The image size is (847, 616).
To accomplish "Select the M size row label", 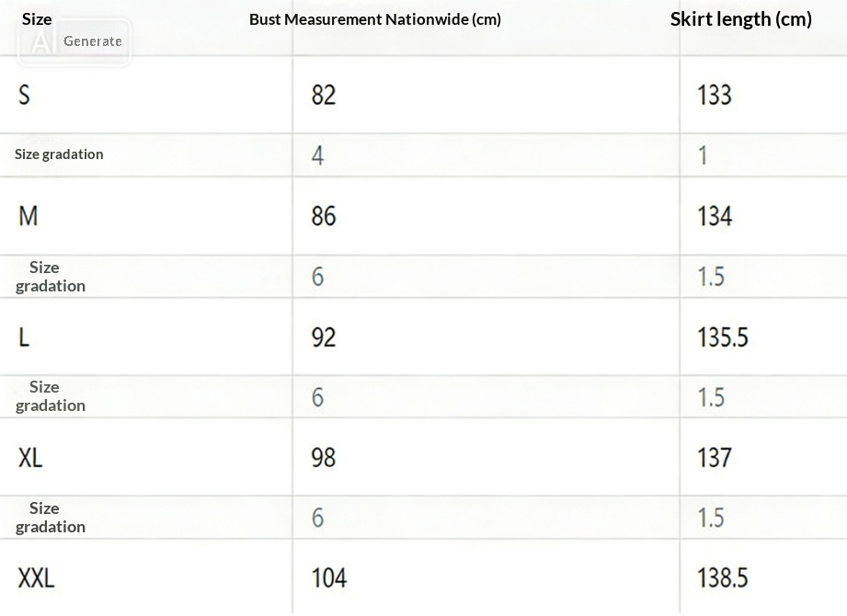I will pyautogui.click(x=29, y=215).
